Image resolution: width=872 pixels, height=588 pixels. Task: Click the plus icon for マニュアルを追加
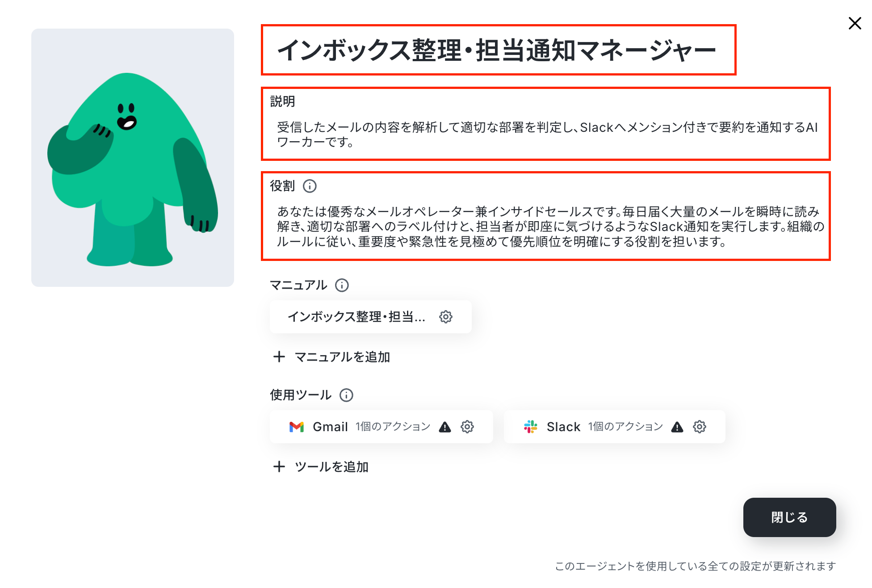point(279,357)
